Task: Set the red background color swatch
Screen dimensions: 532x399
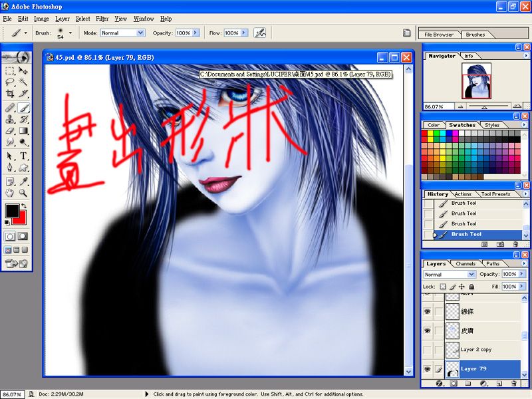Action: (x=22, y=219)
